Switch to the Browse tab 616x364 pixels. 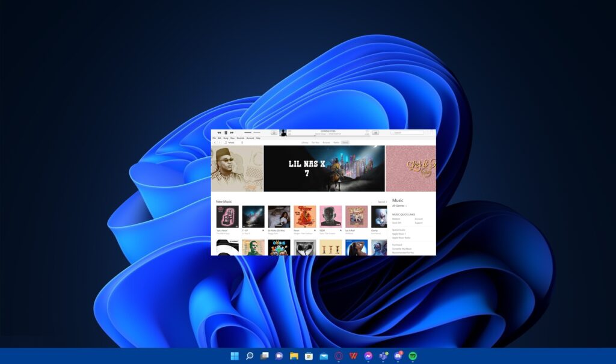pos(327,143)
